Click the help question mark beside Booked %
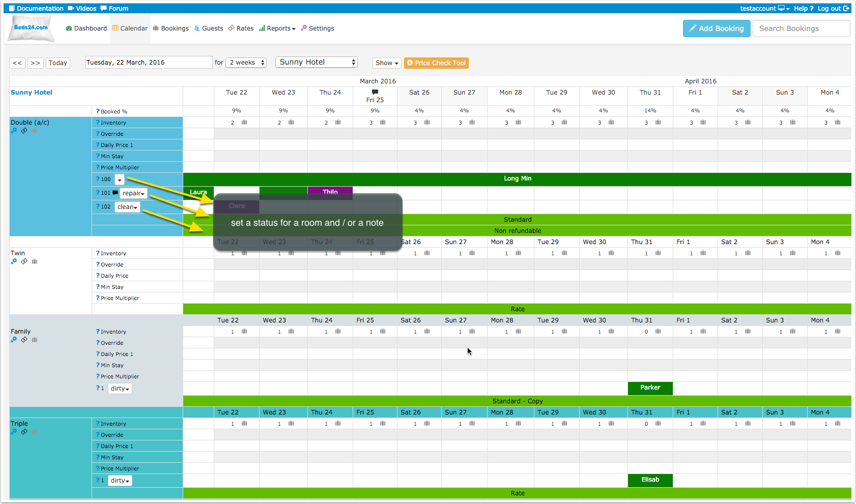856x504 pixels. [x=98, y=111]
